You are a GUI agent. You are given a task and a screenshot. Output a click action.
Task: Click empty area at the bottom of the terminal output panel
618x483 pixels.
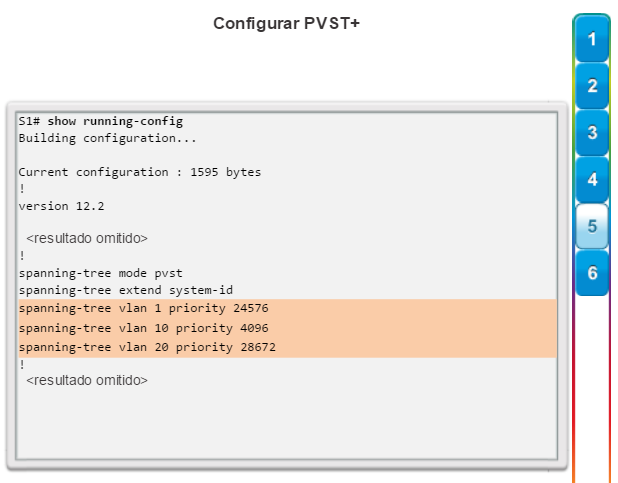(287, 424)
